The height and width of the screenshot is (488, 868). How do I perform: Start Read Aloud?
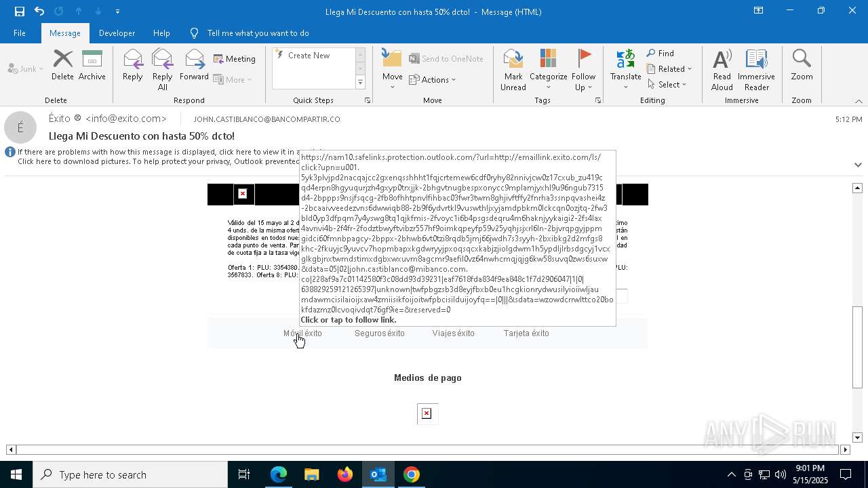(x=722, y=70)
